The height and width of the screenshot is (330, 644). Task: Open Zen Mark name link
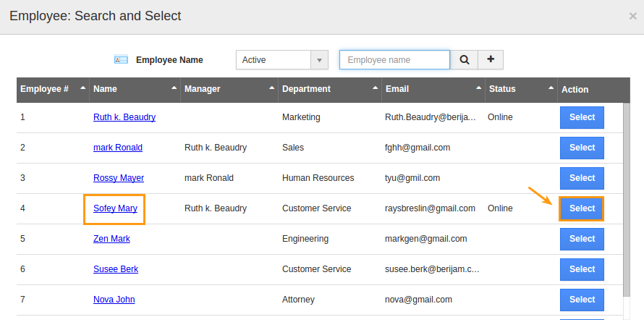click(x=111, y=239)
